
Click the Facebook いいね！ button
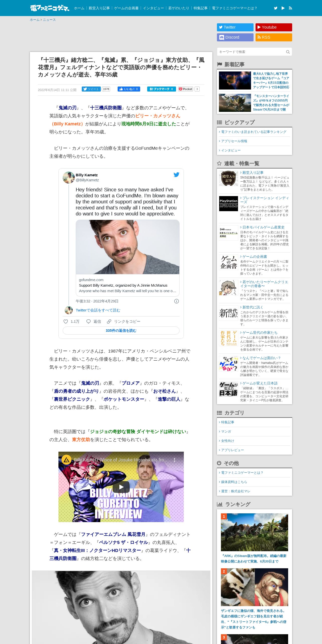[129, 89]
